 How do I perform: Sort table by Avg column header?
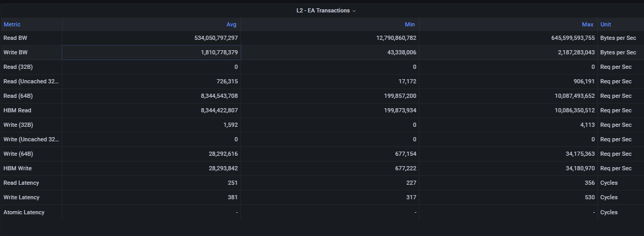tap(231, 24)
